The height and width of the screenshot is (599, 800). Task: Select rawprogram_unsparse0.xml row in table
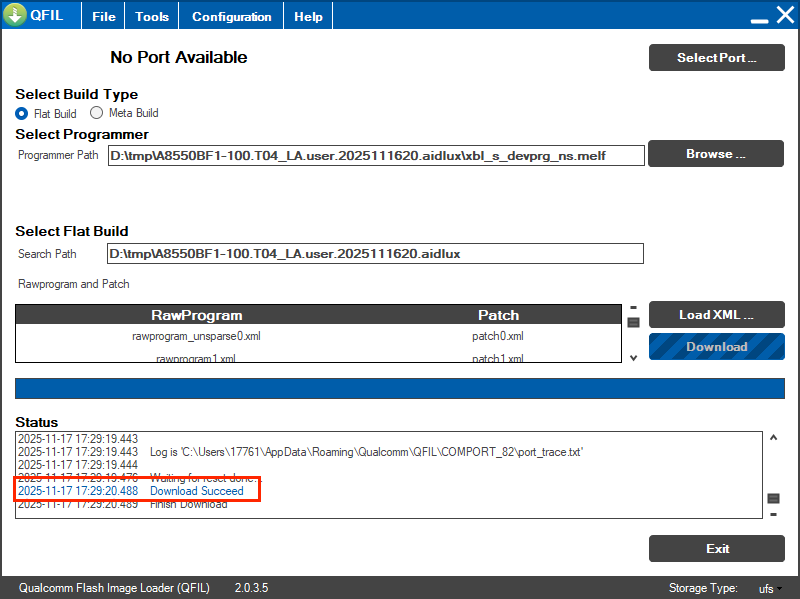[x=196, y=337]
